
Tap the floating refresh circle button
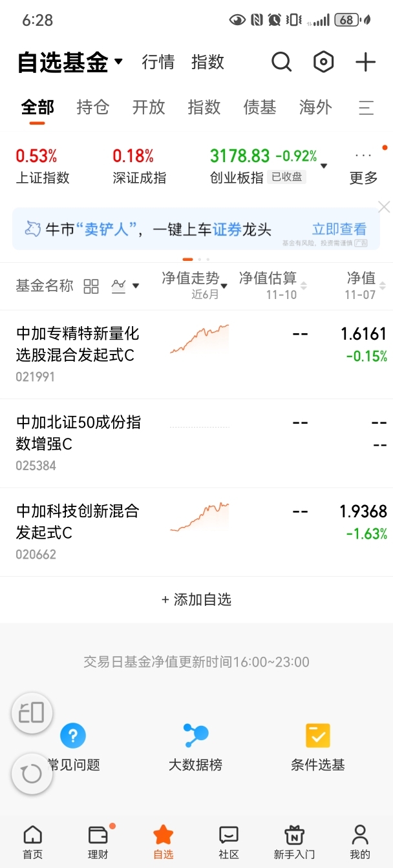32,773
